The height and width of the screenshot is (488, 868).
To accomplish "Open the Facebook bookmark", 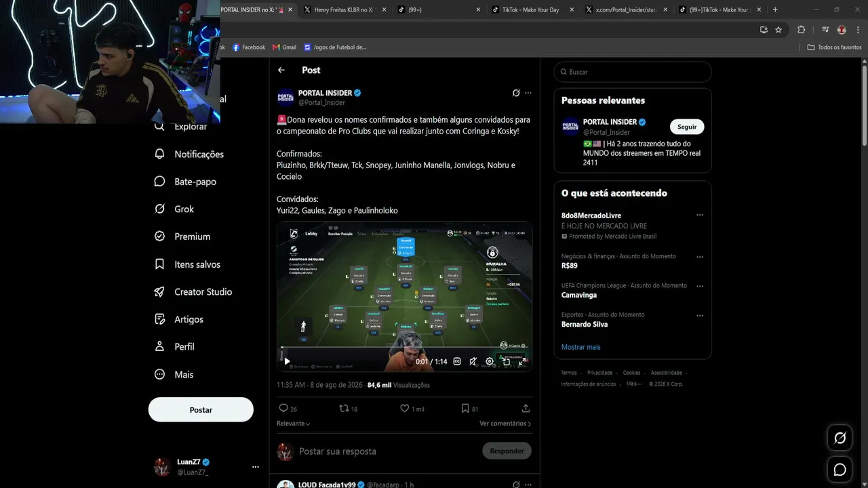I will 249,47.
